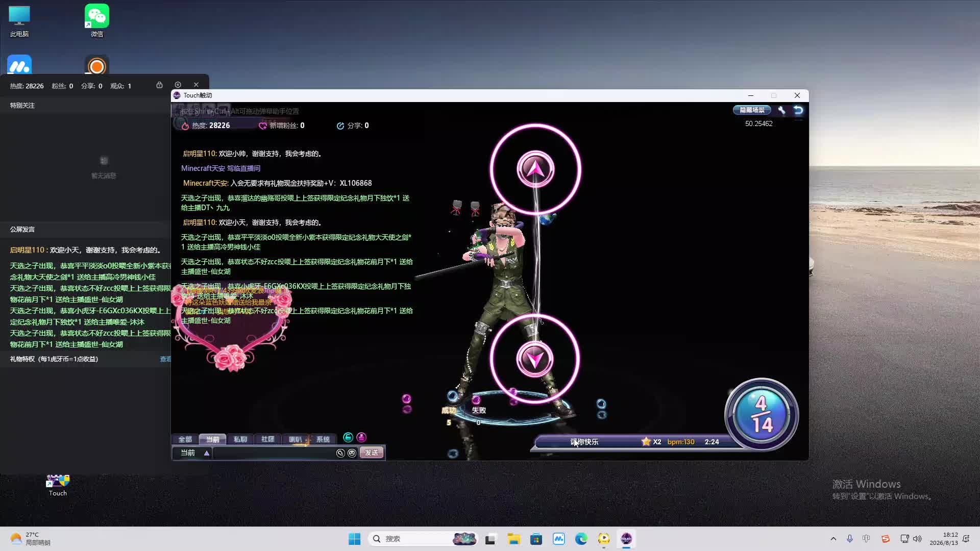Open the 此电脑 desktop icon
The height and width of the screenshot is (551, 980).
19,21
